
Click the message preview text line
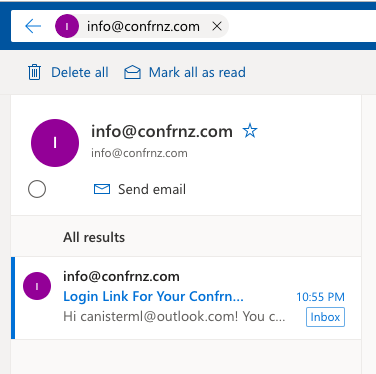click(174, 316)
